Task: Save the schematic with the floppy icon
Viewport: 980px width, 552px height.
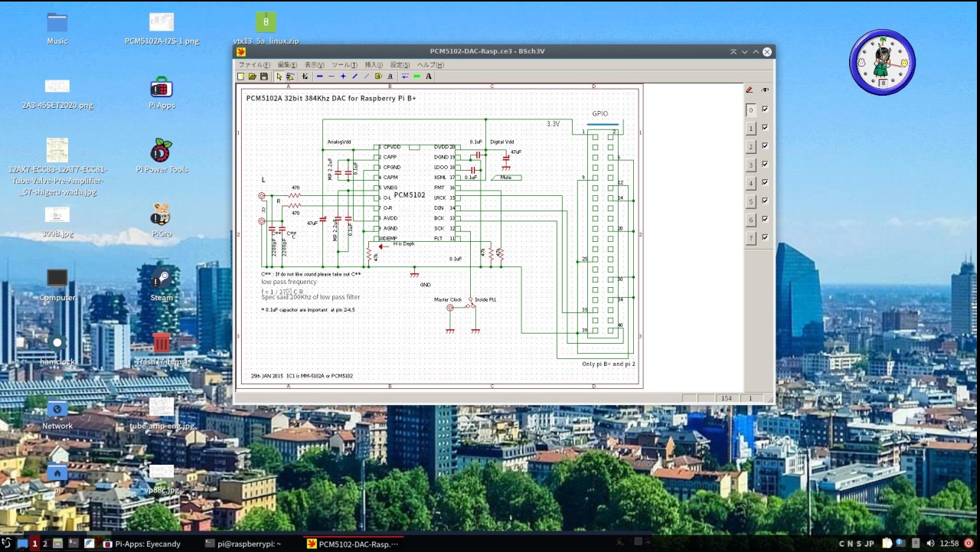Action: (x=264, y=77)
